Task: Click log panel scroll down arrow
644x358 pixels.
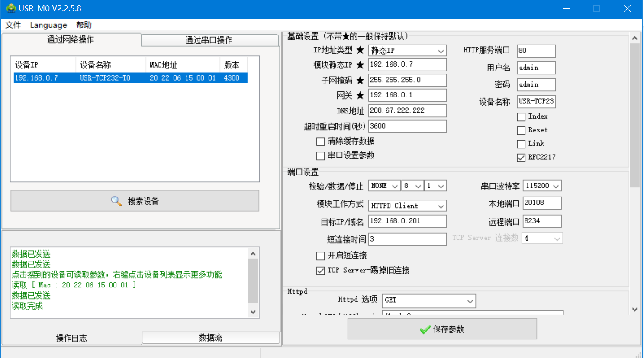Action: pos(253,312)
